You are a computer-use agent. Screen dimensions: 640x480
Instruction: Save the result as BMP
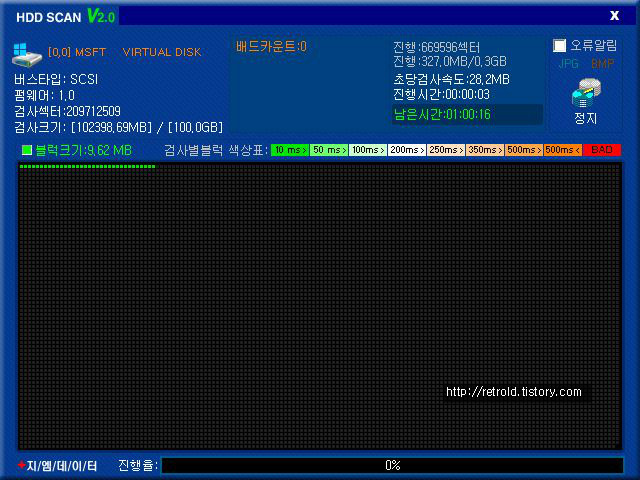pyautogui.click(x=602, y=64)
